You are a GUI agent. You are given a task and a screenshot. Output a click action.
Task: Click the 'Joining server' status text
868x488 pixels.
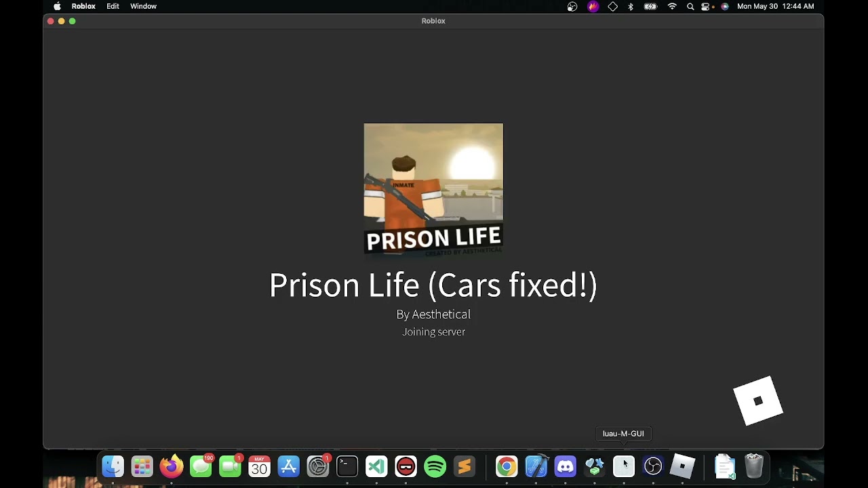(433, 331)
